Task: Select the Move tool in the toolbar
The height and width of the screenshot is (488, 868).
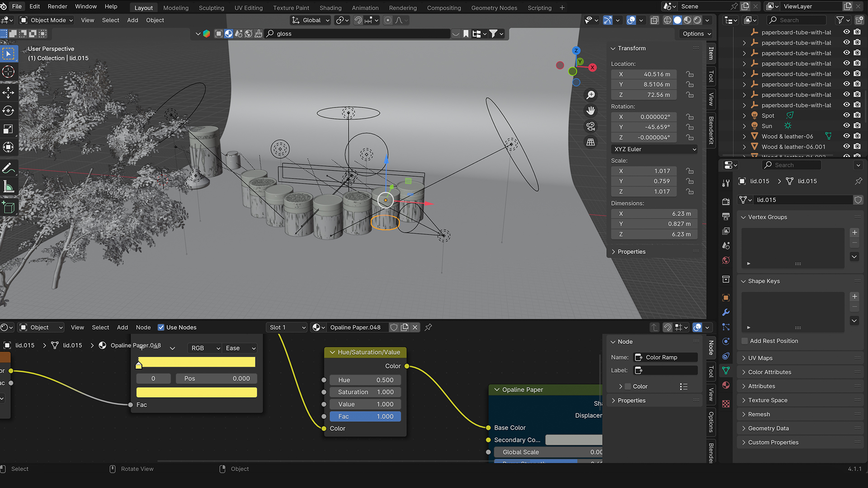Action: click(x=8, y=93)
